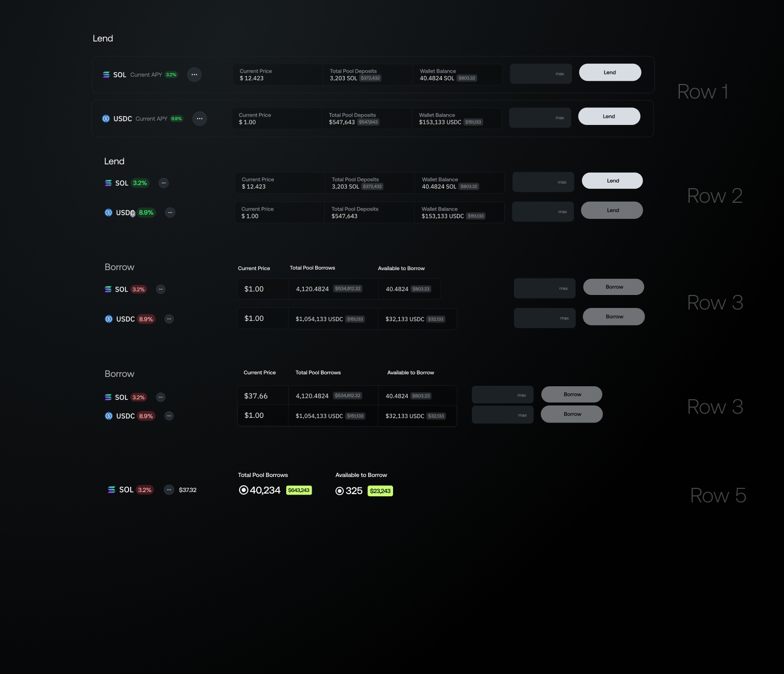
Task: Open the SOL ellipsis options menu in Row 1
Action: tap(194, 75)
